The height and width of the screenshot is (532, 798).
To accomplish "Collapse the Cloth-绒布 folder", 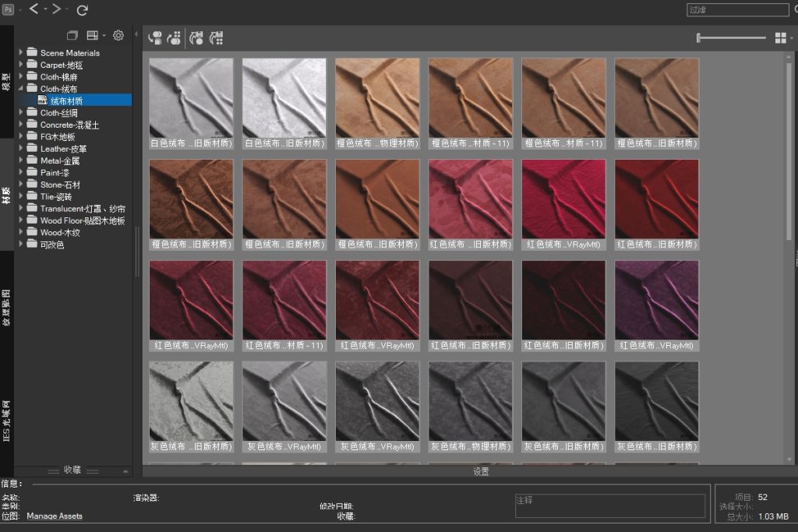I will pyautogui.click(x=21, y=89).
